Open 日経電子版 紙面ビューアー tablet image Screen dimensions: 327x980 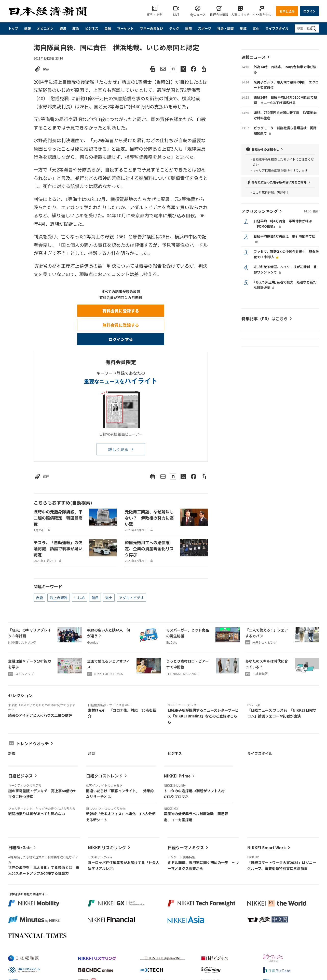pyautogui.click(x=121, y=410)
